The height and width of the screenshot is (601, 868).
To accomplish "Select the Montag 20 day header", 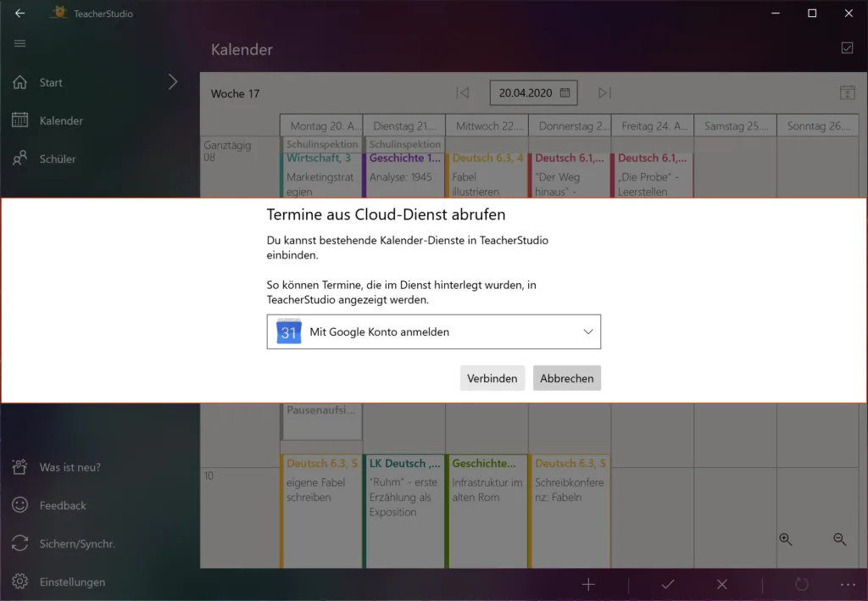I will [321, 125].
